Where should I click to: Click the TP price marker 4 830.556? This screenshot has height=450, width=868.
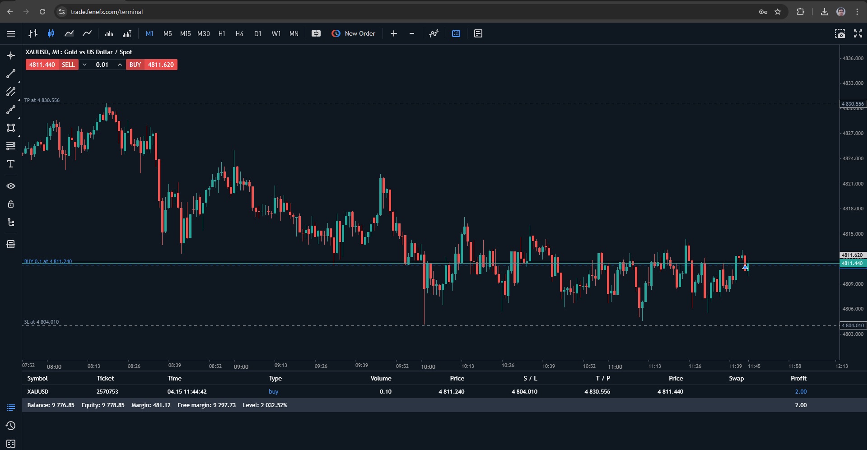[x=853, y=104]
